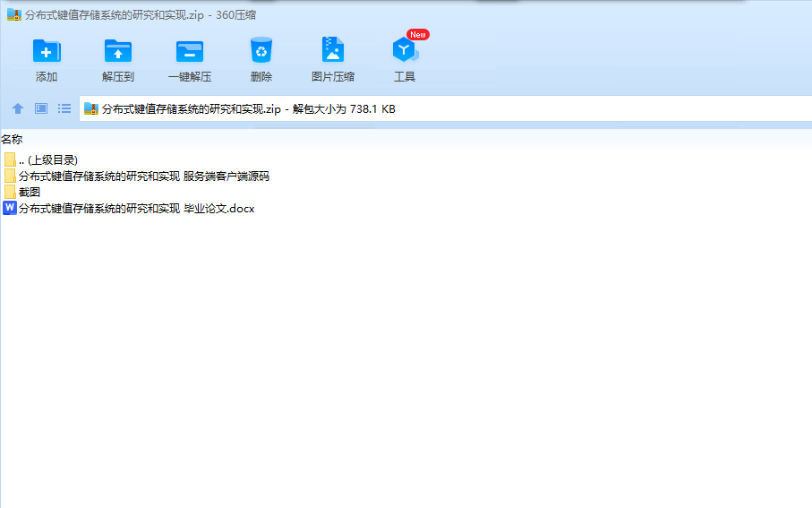The image size is (812, 508).
Task: Click the archive path address bar
Action: tap(445, 109)
